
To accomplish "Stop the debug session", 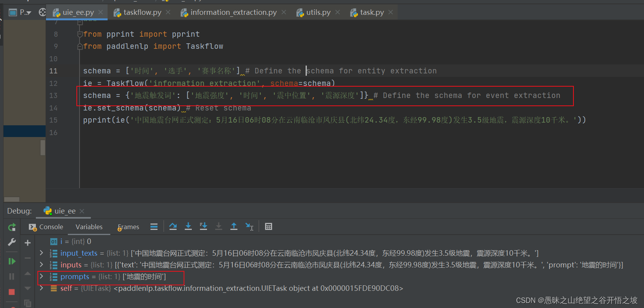I will click(x=12, y=292).
